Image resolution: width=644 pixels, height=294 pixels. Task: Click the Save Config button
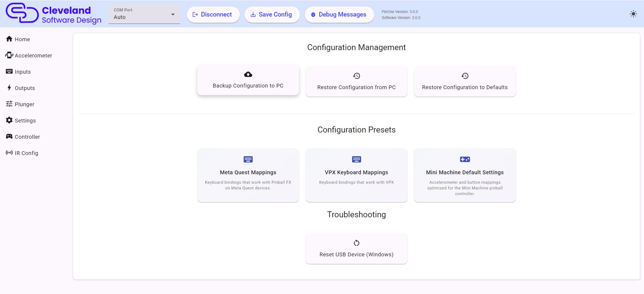272,15
